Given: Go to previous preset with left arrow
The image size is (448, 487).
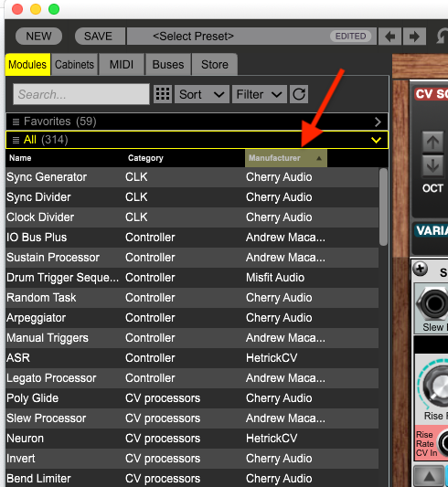Looking at the screenshot, I should (x=389, y=37).
